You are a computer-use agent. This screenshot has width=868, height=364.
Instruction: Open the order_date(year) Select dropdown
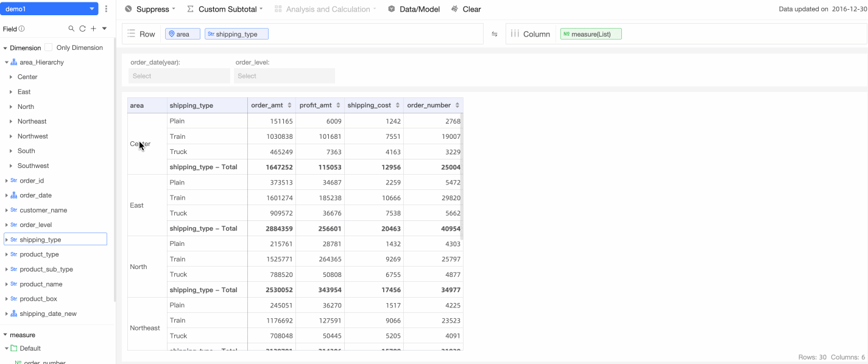click(179, 76)
